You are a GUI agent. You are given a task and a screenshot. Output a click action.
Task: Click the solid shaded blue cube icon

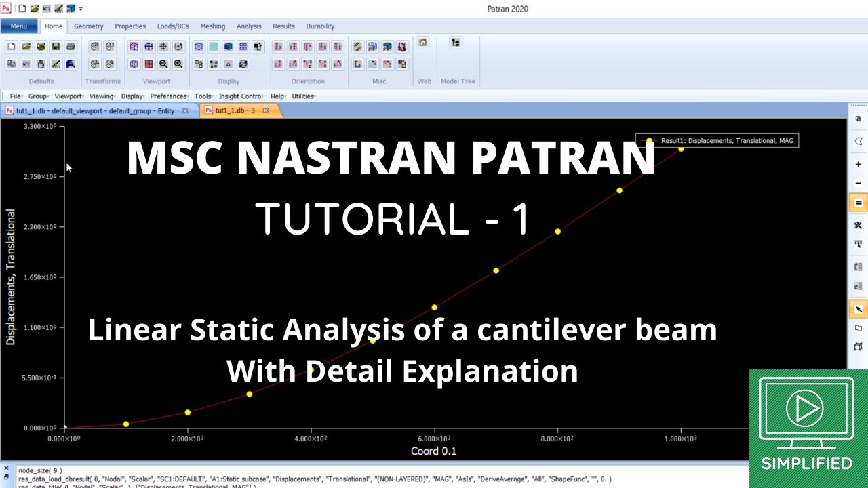229,47
